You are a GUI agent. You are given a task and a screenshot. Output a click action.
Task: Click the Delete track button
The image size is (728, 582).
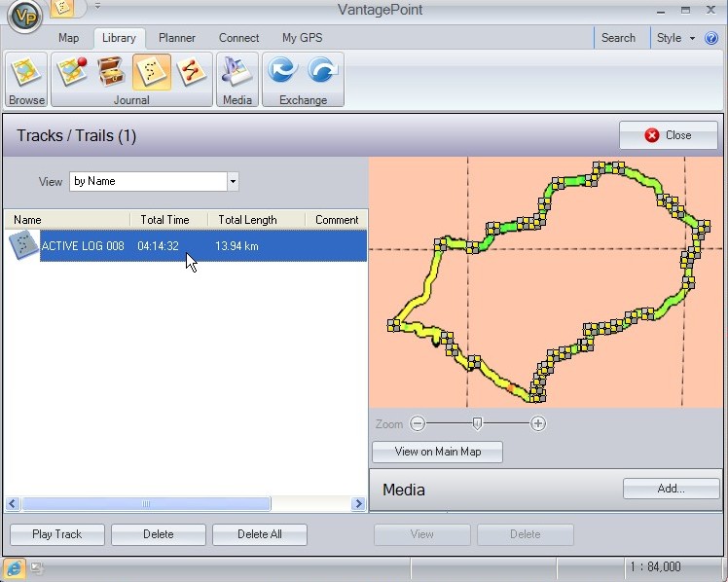pos(159,534)
